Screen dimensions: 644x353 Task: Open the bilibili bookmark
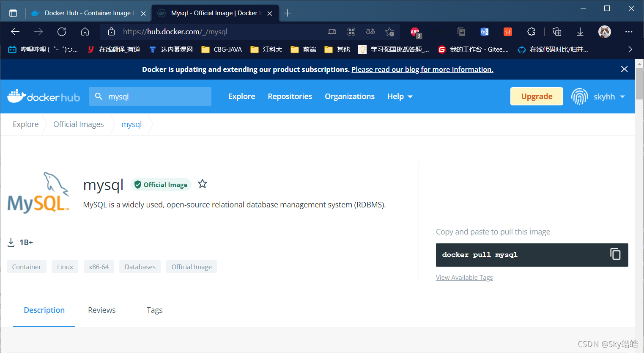(43, 50)
